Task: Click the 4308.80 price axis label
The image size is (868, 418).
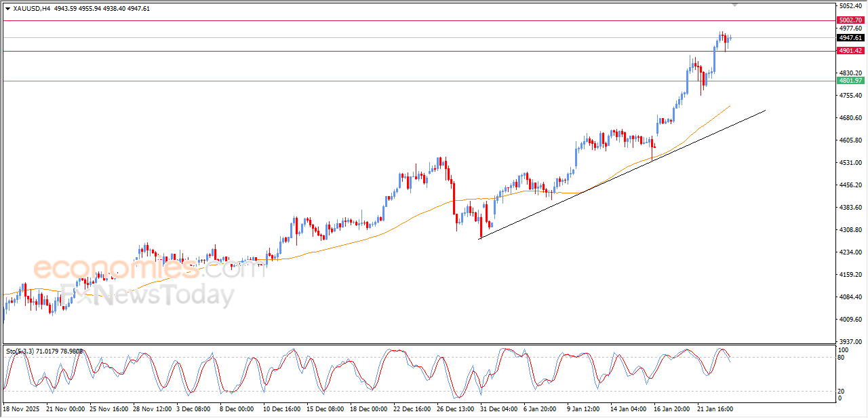Action: coord(850,230)
